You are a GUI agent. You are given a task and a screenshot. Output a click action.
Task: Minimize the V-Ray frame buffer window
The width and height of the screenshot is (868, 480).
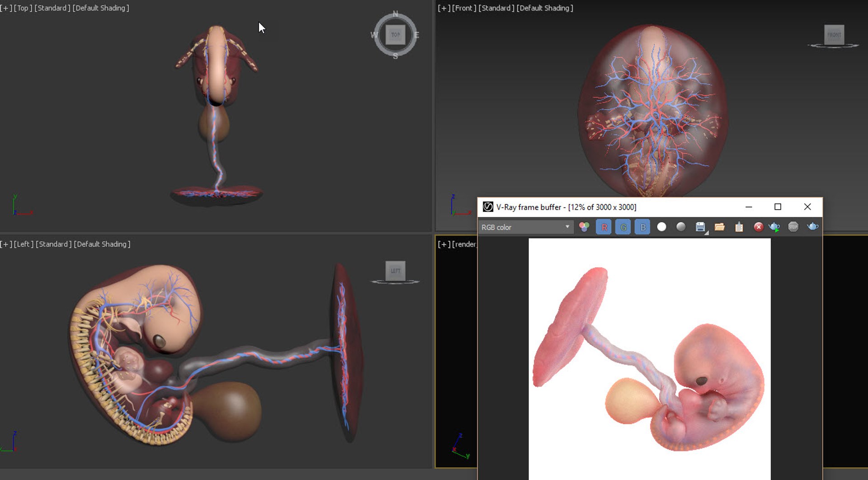[749, 207]
